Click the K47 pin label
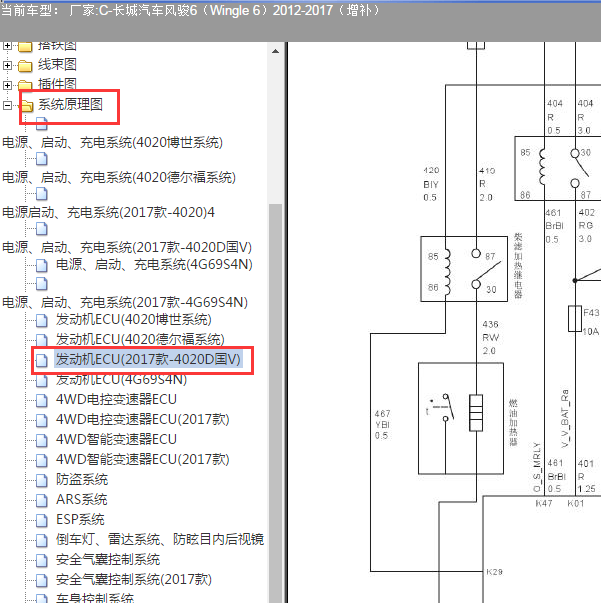Viewport: 601px width, 603px height. pos(544,503)
